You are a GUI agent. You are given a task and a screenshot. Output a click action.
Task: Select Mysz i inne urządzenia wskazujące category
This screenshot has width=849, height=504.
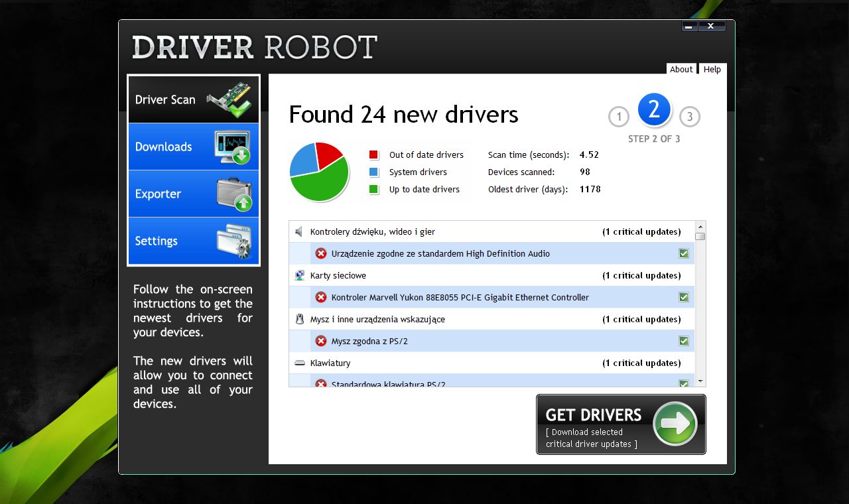(491, 319)
